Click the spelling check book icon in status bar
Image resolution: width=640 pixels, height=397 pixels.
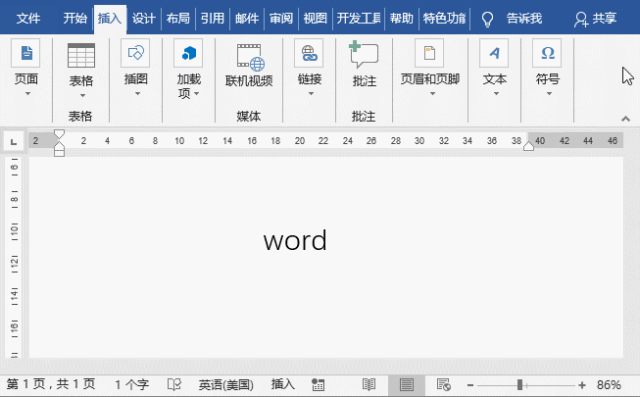point(174,384)
